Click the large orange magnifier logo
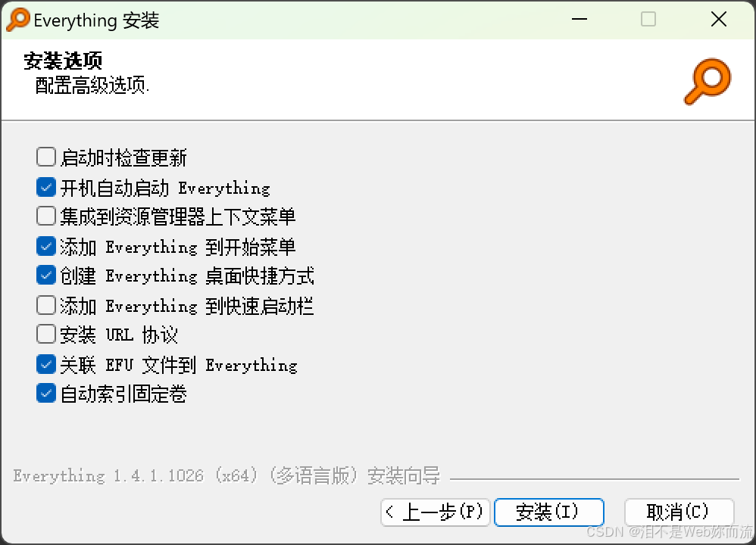 click(708, 82)
